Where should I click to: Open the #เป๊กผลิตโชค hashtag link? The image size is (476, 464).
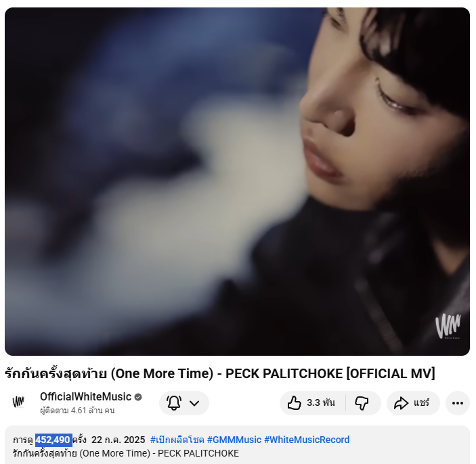click(177, 440)
